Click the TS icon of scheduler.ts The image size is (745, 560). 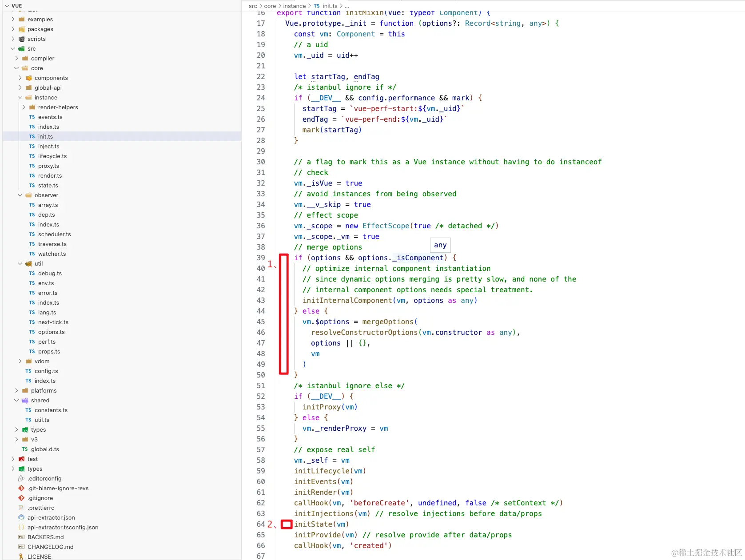(x=32, y=234)
